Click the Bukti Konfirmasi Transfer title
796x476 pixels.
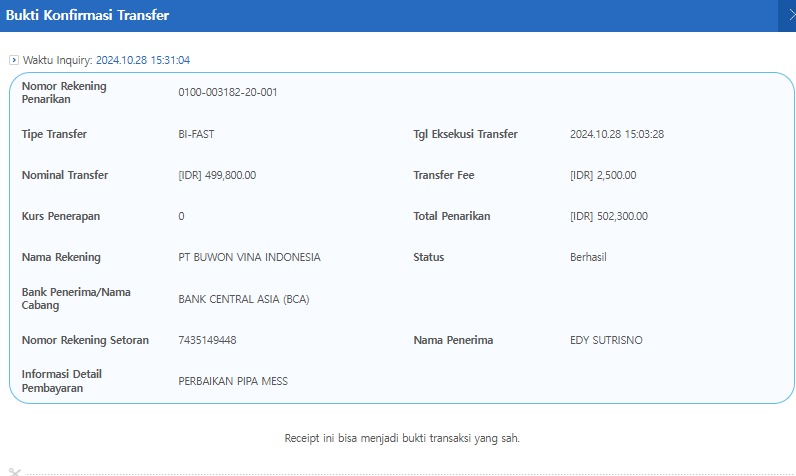click(x=88, y=16)
